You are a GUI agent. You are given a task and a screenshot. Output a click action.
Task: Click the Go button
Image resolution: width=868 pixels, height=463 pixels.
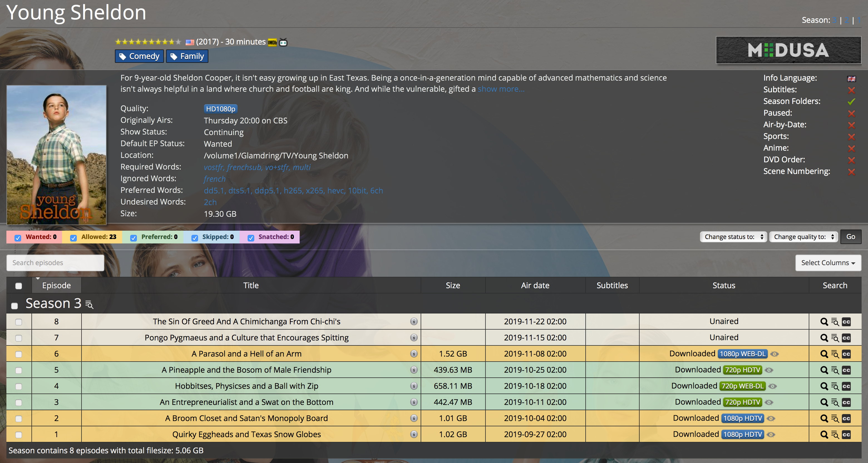click(x=850, y=237)
